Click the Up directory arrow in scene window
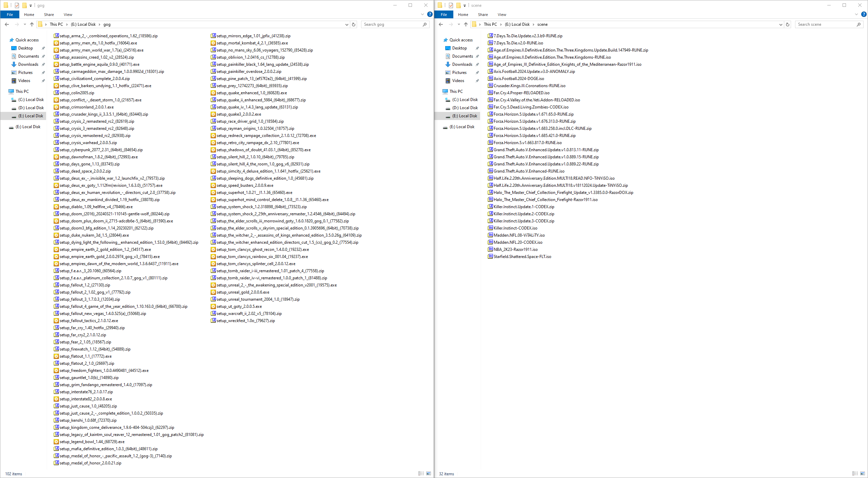 pyautogui.click(x=466, y=24)
